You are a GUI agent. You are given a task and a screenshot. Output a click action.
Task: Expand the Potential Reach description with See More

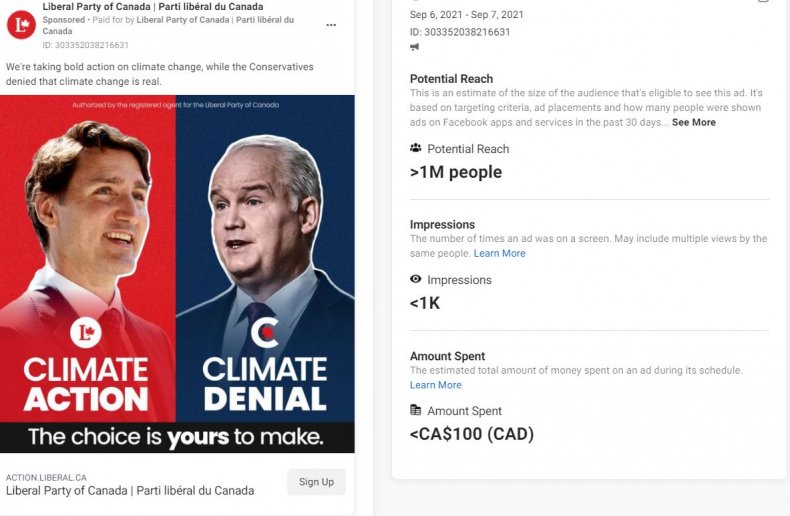693,122
